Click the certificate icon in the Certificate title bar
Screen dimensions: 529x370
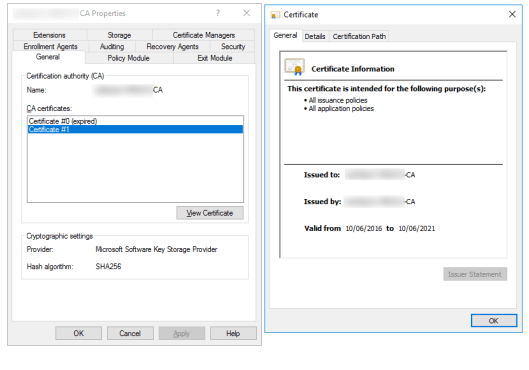[275, 15]
